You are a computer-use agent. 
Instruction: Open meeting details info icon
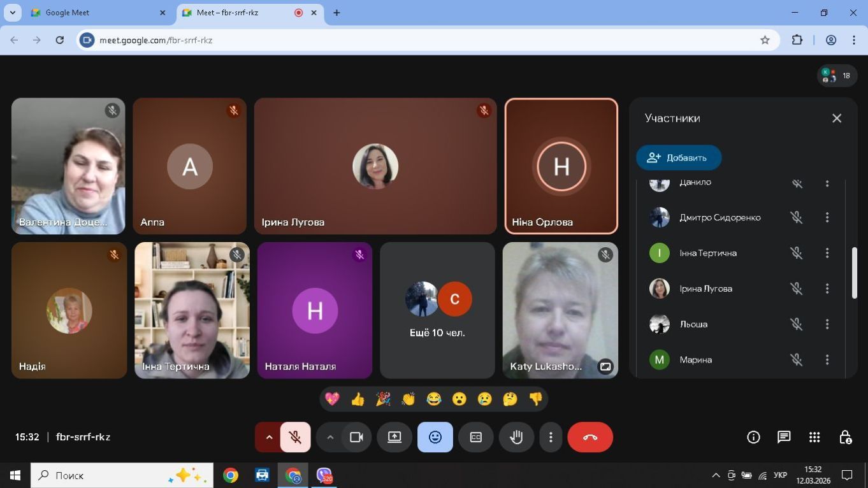753,437
